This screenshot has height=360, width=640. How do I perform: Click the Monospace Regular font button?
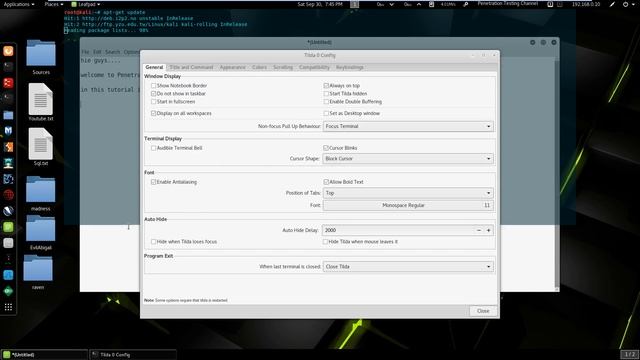point(408,205)
